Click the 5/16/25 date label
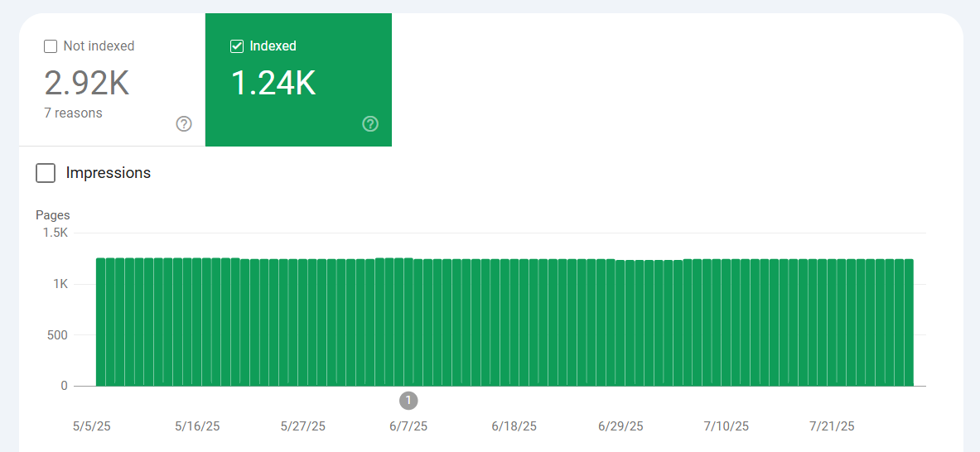Viewport: 980px width, 452px height. click(x=197, y=426)
